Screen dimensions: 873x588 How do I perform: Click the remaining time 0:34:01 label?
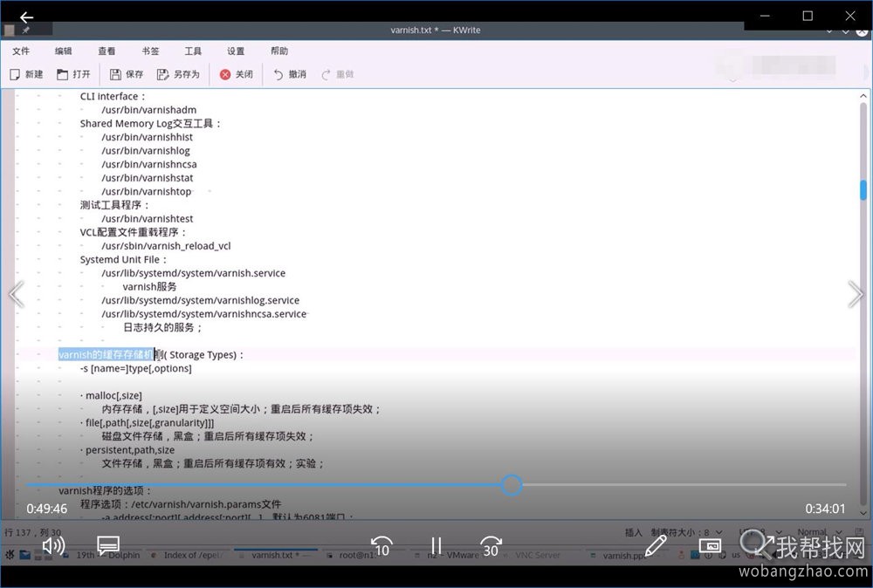(x=825, y=509)
